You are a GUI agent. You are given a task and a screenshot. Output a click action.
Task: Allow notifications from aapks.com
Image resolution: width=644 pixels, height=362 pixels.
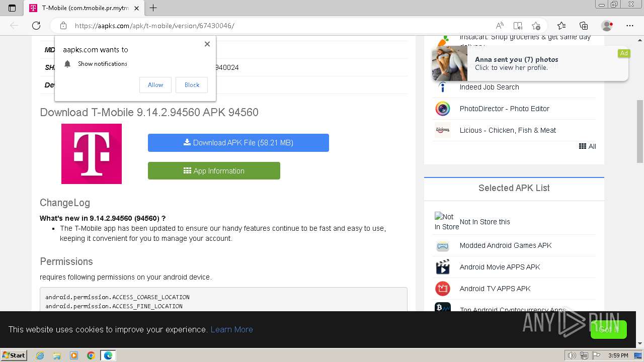[155, 85]
